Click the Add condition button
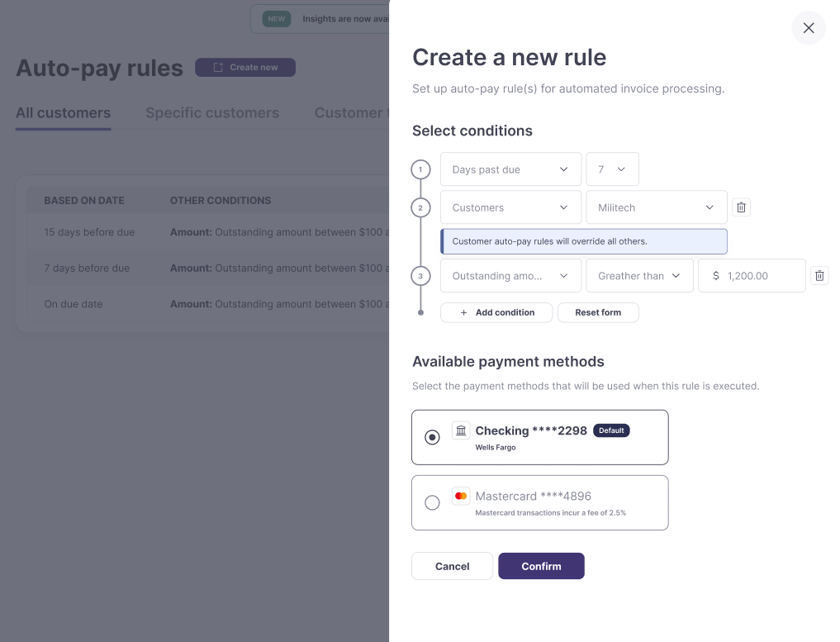 496,312
